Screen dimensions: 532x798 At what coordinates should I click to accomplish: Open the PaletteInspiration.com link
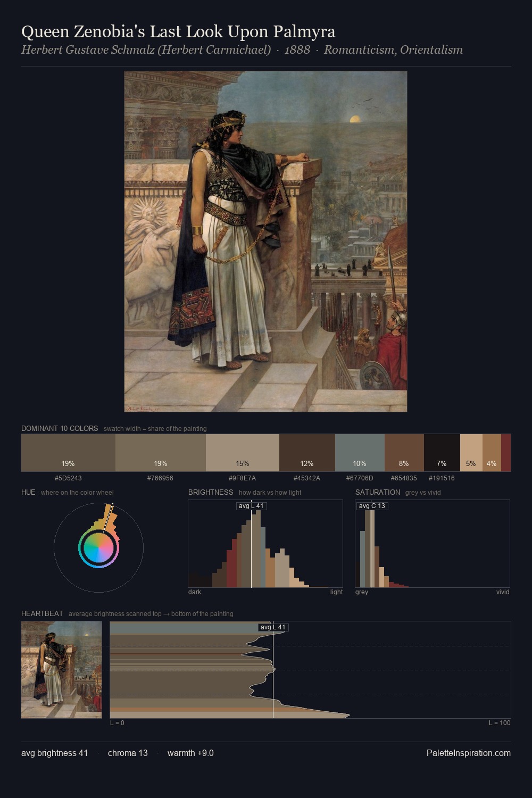point(469,753)
